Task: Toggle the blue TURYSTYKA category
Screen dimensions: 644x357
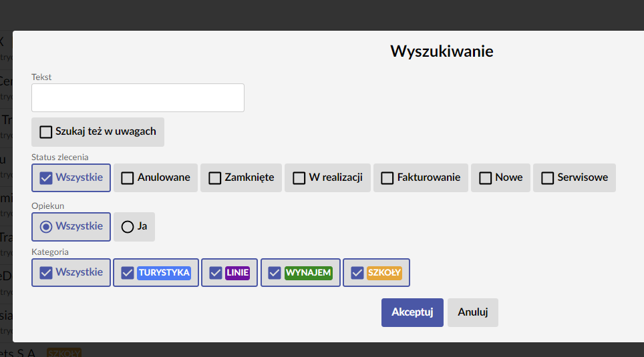Action: (156, 272)
